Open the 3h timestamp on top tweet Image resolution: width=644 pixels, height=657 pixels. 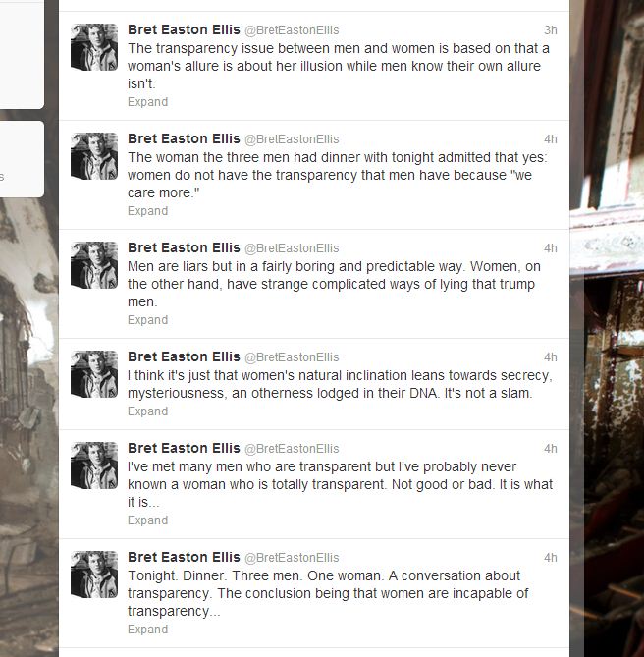point(550,30)
